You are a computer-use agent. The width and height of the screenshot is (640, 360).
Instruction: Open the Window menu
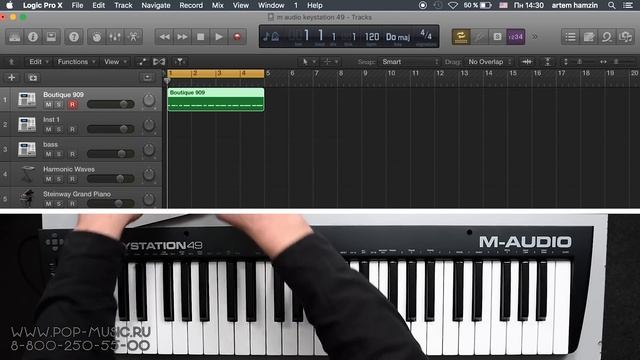click(x=271, y=5)
